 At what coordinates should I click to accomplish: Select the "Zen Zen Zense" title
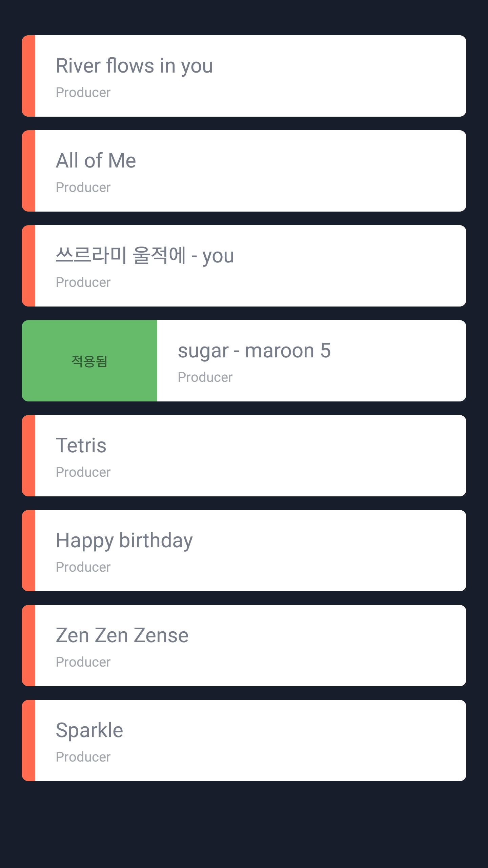(x=122, y=635)
